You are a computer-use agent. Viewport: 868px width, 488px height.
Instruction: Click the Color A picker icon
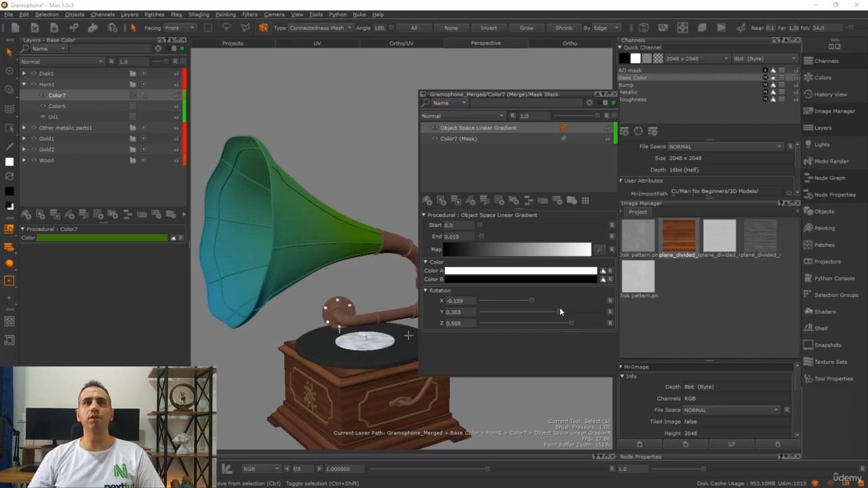point(603,271)
